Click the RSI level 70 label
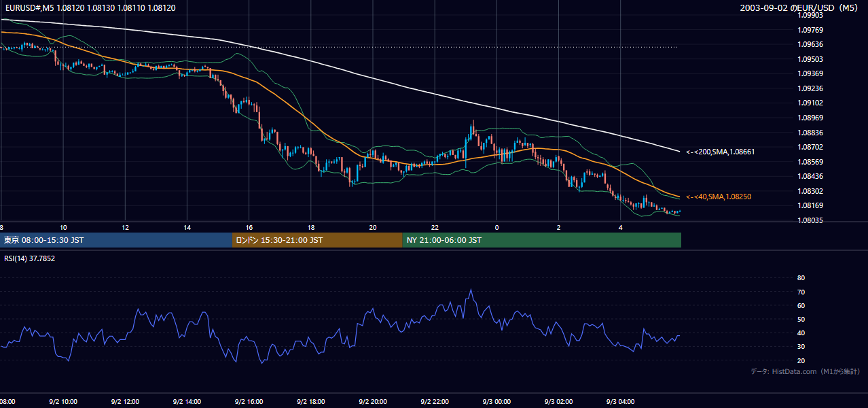 [x=801, y=292]
